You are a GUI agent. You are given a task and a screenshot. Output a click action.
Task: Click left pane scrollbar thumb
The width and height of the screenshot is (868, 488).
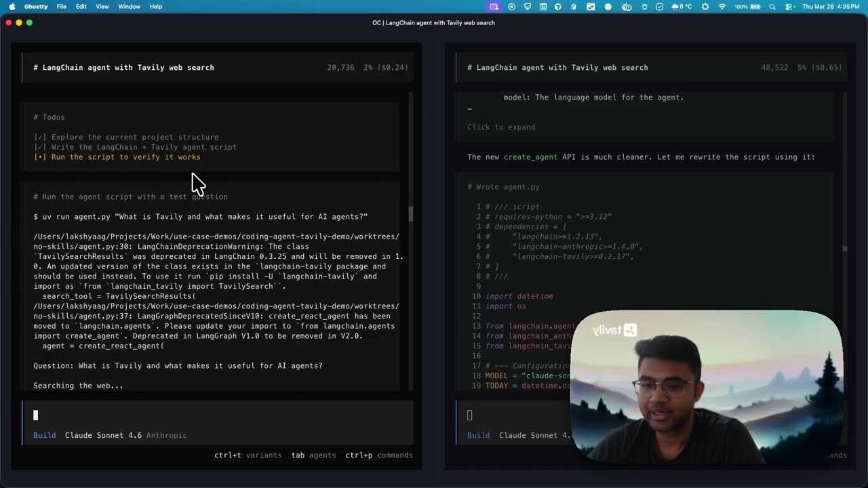[410, 214]
